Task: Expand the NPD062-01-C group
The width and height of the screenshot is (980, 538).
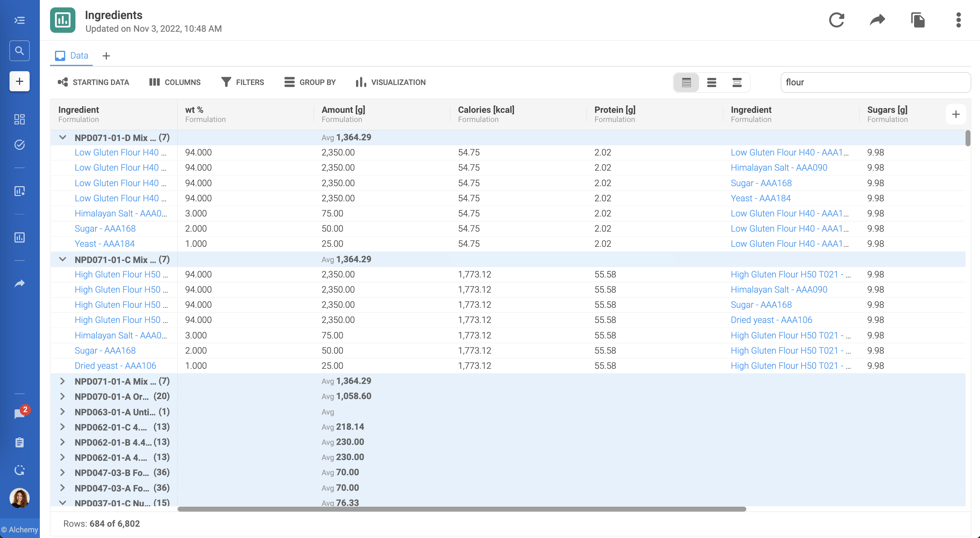Action: click(x=63, y=427)
